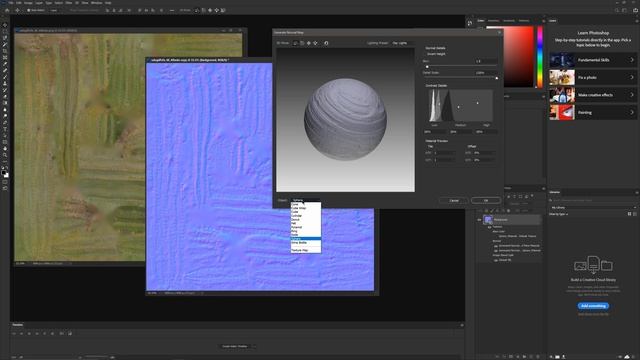Select the Eyedropper tool

click(5, 64)
